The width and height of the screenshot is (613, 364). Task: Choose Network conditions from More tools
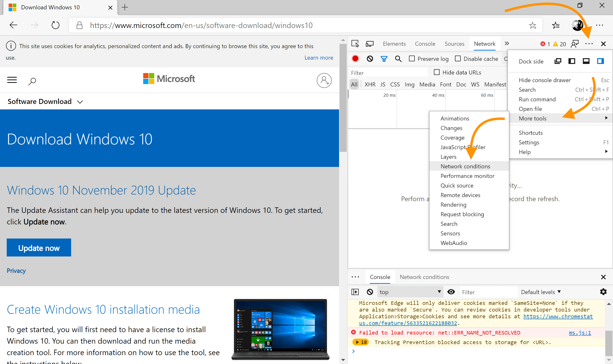point(469,166)
